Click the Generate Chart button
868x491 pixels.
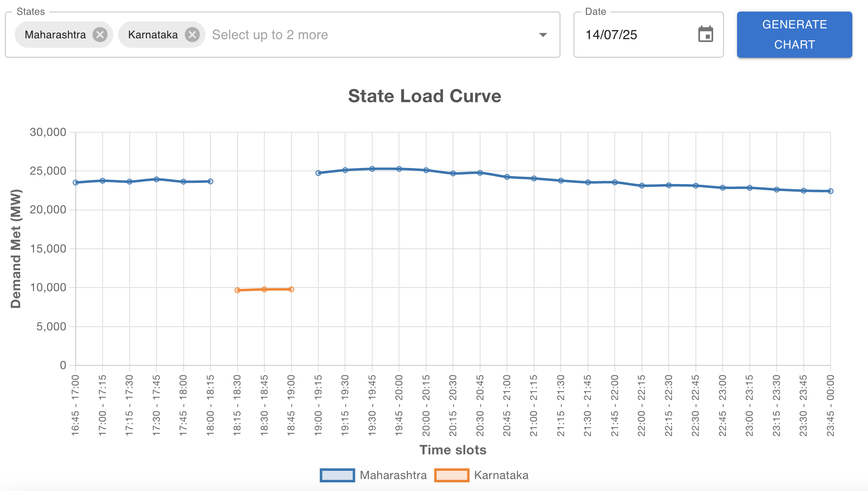tap(794, 35)
